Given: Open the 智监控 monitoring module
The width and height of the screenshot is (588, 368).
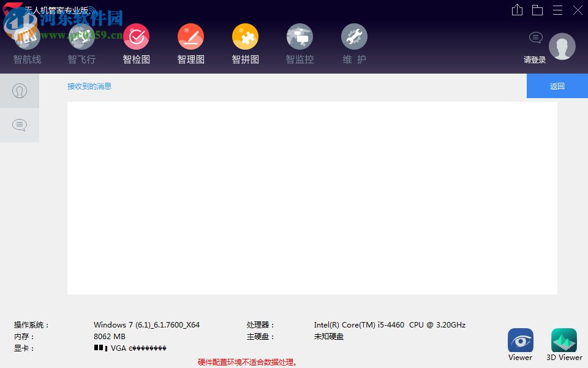Looking at the screenshot, I should [300, 43].
